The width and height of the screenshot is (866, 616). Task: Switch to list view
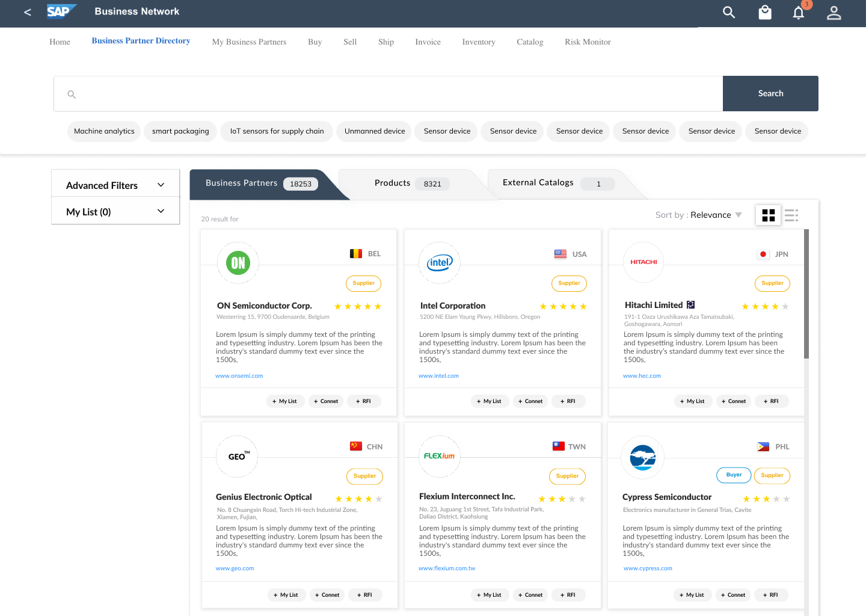coord(791,215)
